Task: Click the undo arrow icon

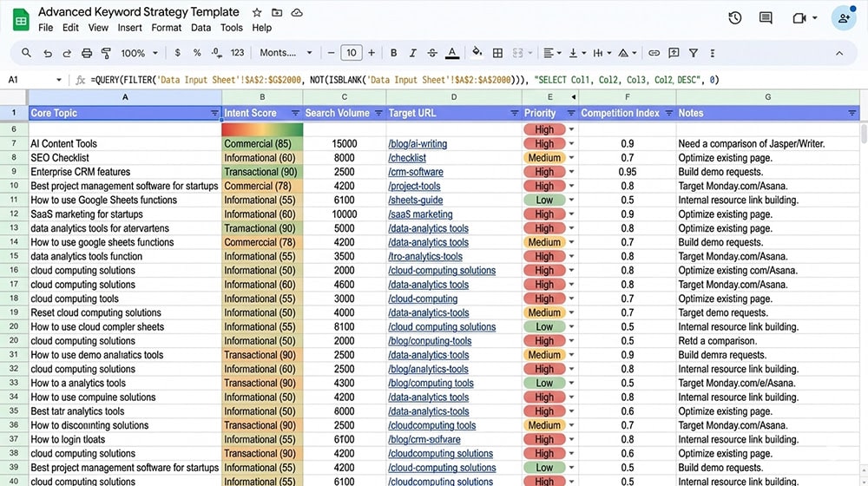Action: pyautogui.click(x=47, y=53)
